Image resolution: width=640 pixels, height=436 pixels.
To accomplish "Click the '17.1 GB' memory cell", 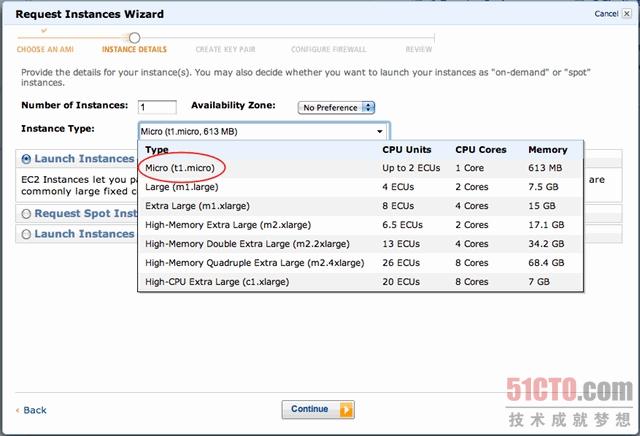I will [x=546, y=225].
